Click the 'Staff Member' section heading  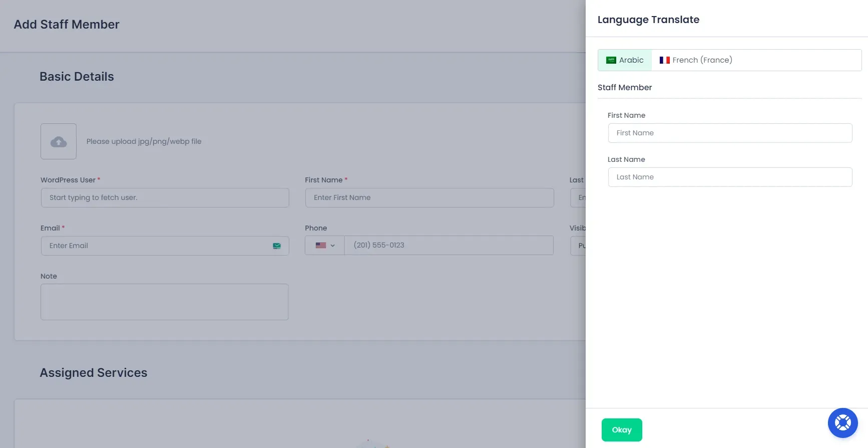(x=625, y=87)
